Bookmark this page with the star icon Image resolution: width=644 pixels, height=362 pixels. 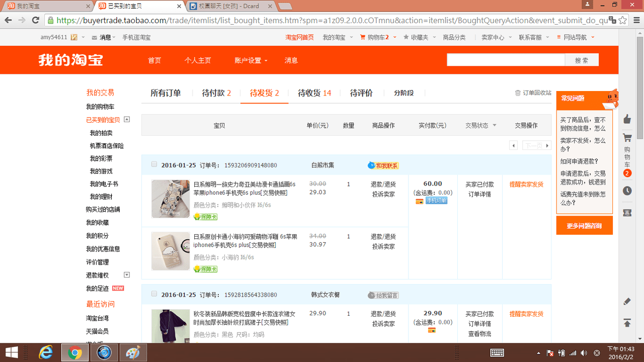(x=623, y=20)
